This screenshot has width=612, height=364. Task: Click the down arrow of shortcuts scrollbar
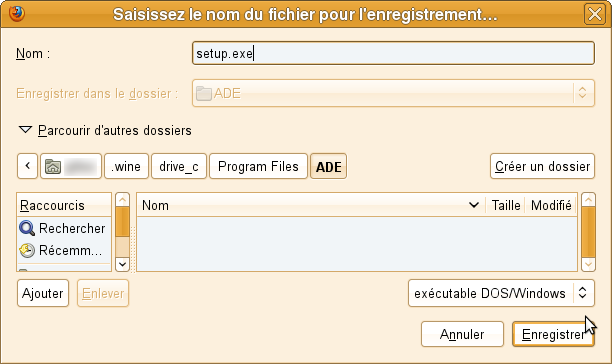point(123,264)
